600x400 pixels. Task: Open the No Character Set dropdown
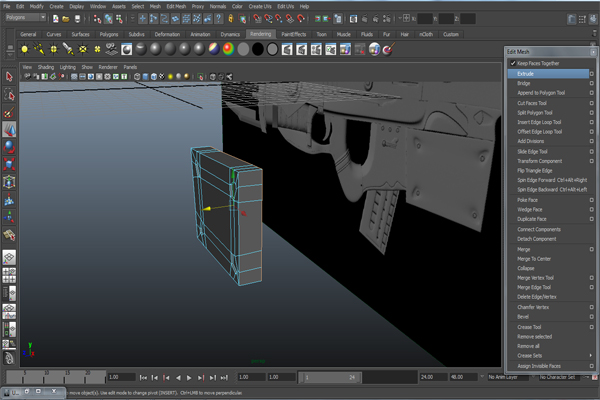[x=561, y=377]
